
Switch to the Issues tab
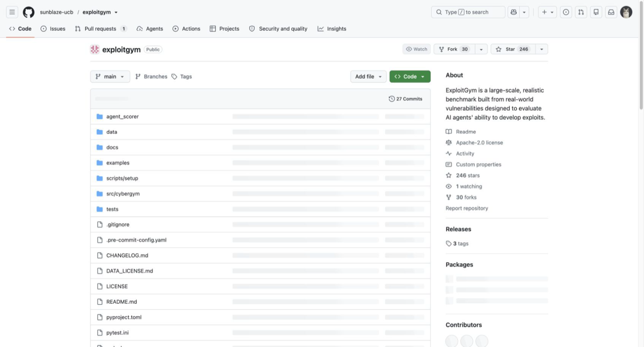click(x=53, y=29)
